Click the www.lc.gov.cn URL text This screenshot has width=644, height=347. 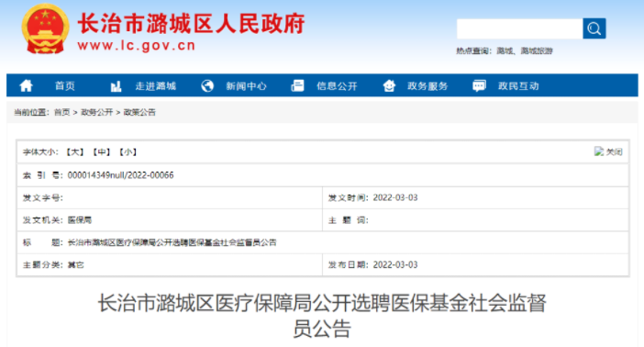point(137,45)
